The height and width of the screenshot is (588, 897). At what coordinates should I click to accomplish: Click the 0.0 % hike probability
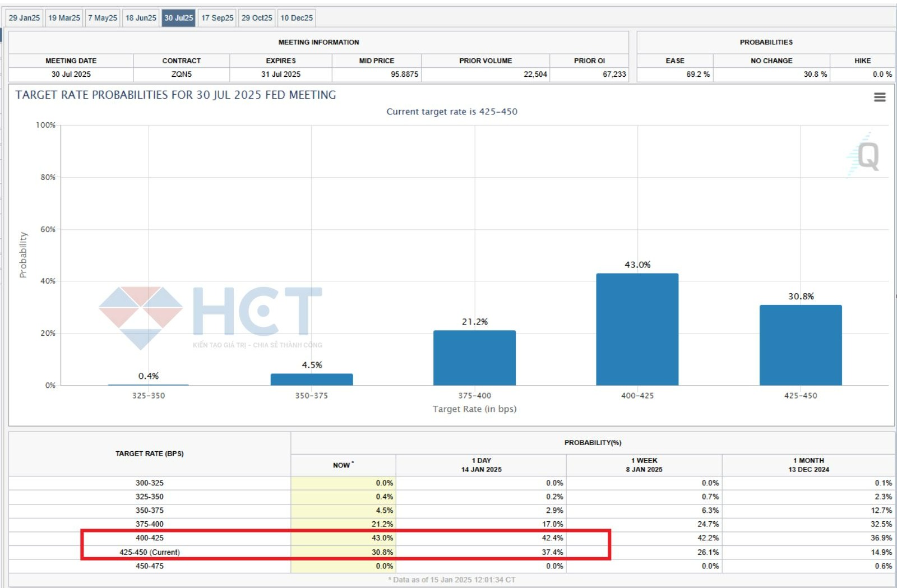click(x=882, y=74)
